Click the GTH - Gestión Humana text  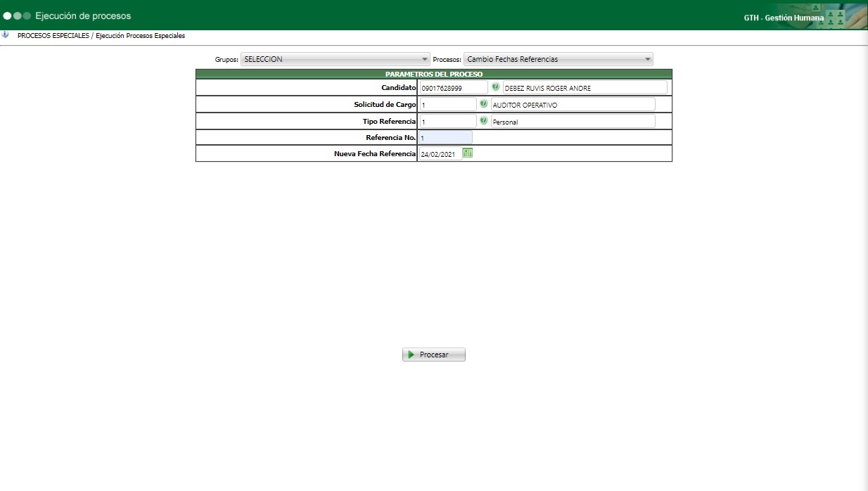pyautogui.click(x=784, y=18)
